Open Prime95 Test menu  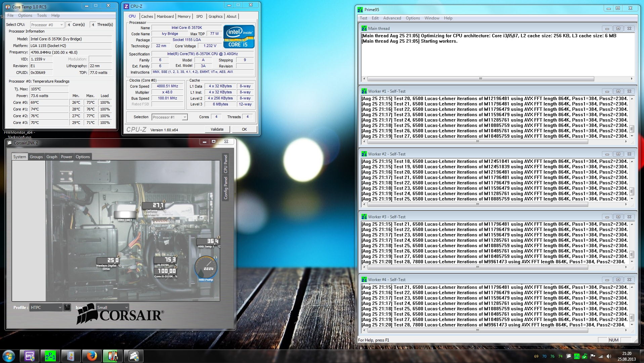(363, 18)
